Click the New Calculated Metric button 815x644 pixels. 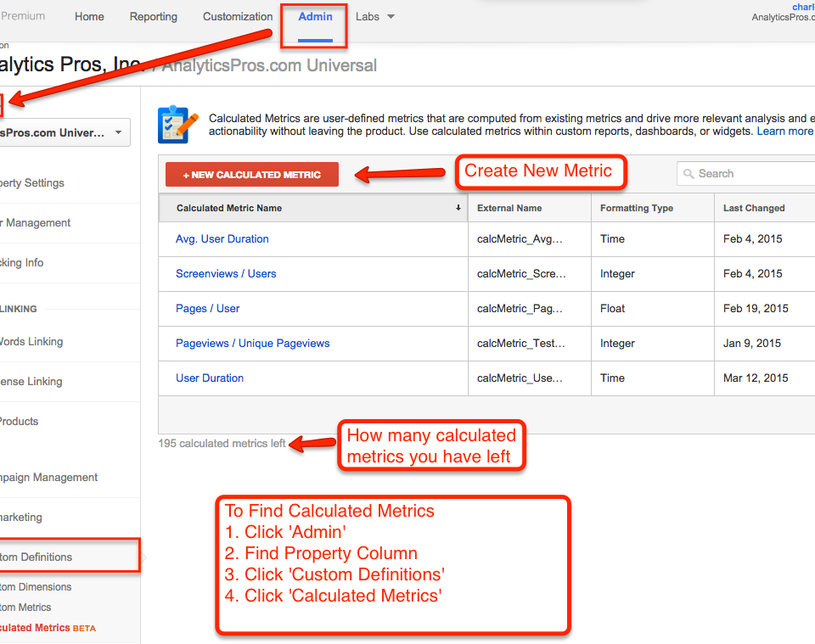coord(252,175)
